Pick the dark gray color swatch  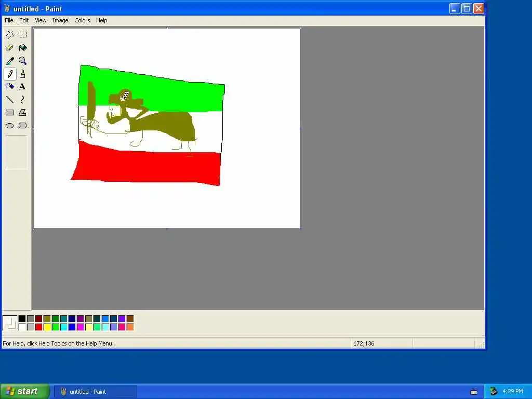click(30, 318)
